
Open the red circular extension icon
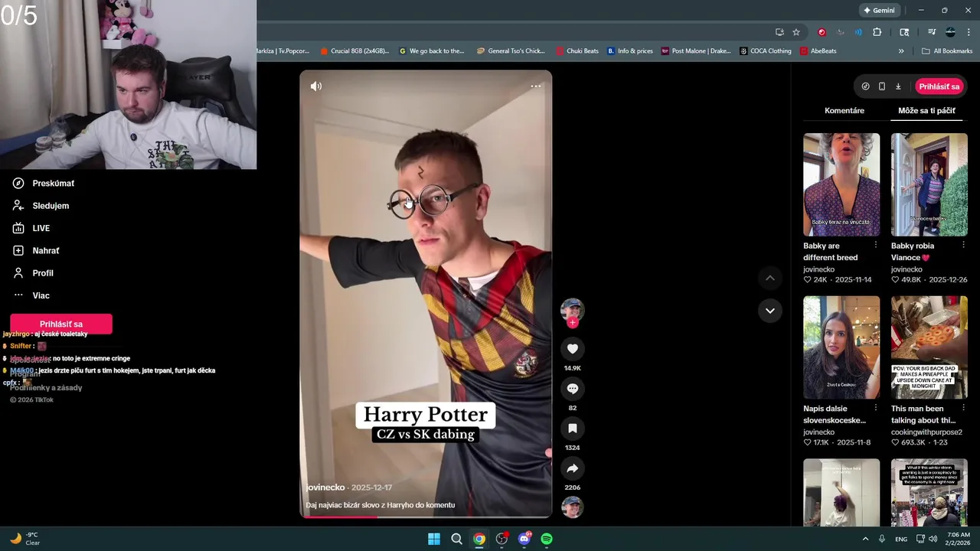point(822,32)
